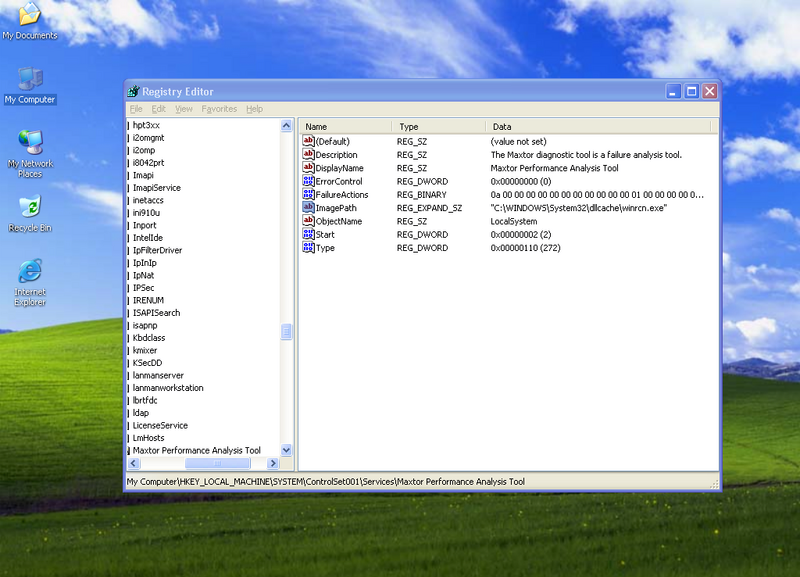
Task: Select the LicenseService key in the tree
Action: point(160,425)
